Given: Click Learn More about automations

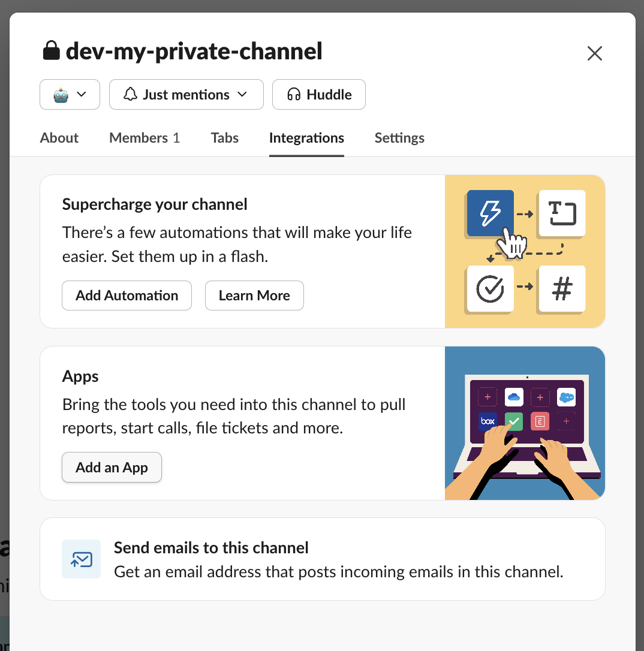Looking at the screenshot, I should coord(254,296).
